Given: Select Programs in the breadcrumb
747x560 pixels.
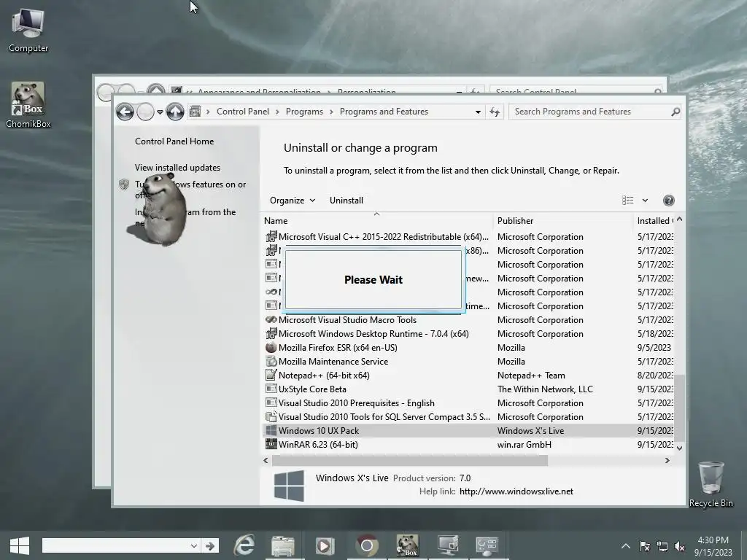Looking at the screenshot, I should pos(304,112).
